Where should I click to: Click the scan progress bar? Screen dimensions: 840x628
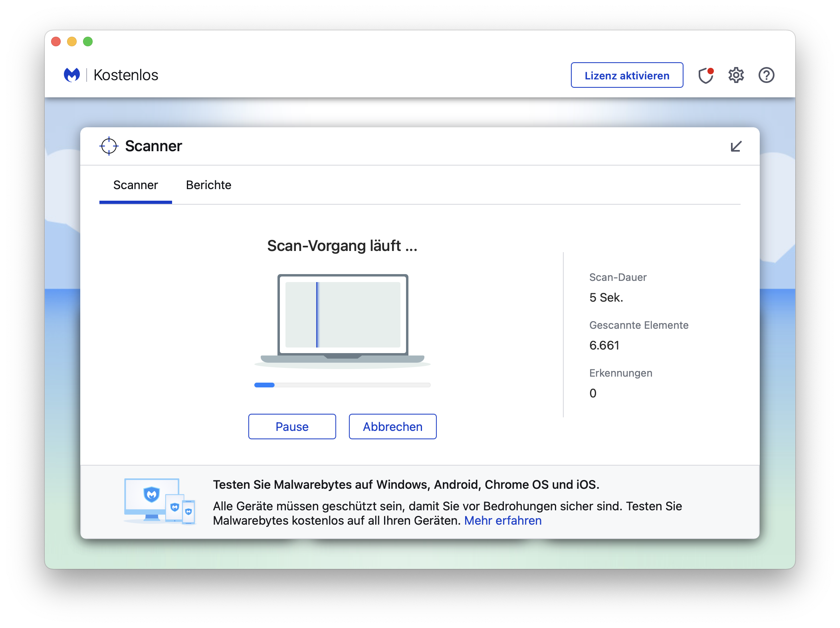[x=342, y=385]
